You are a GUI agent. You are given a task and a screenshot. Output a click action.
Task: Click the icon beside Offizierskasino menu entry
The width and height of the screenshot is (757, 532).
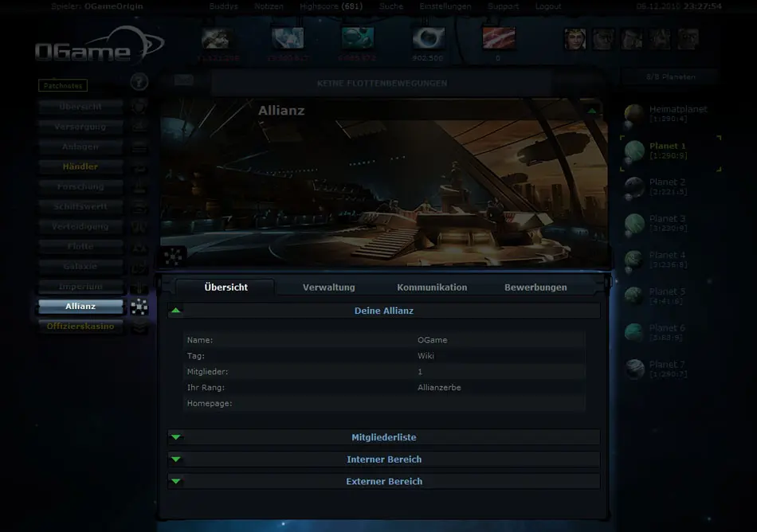(x=139, y=327)
